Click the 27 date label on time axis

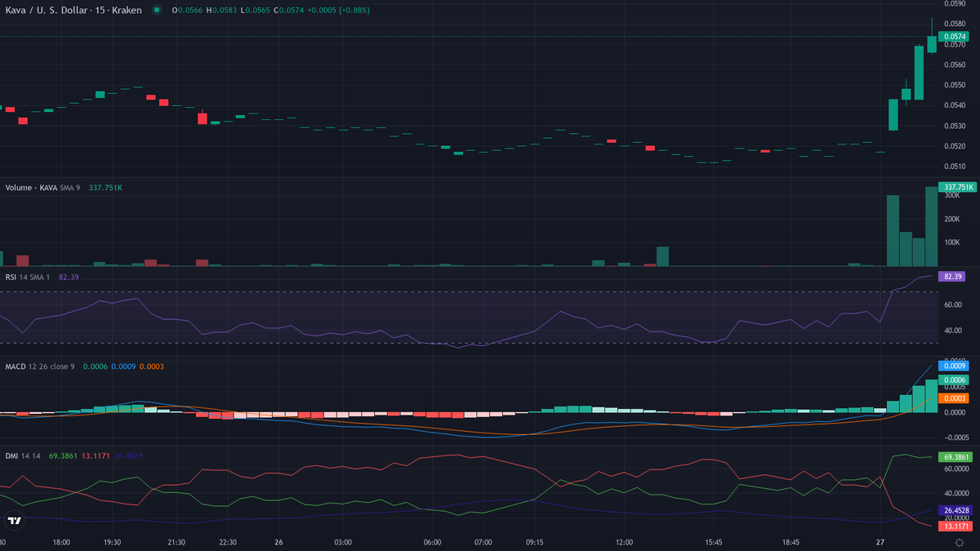tap(880, 542)
